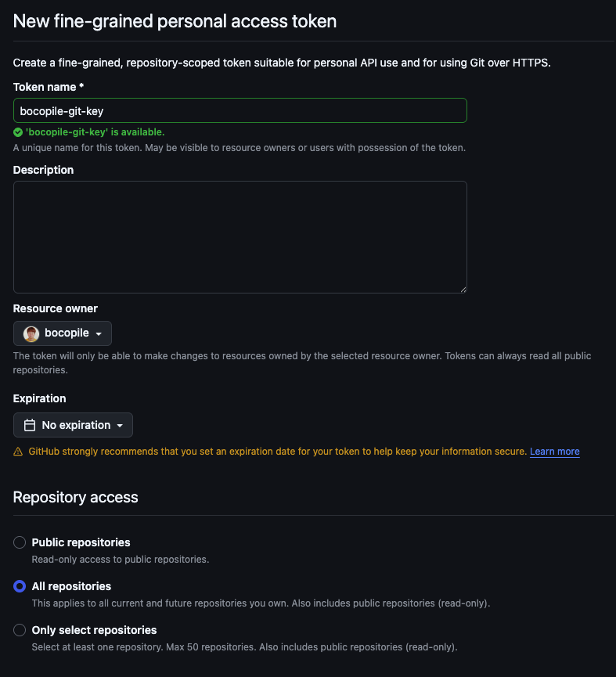
Task: Follow the Learn more link
Action: 554,452
